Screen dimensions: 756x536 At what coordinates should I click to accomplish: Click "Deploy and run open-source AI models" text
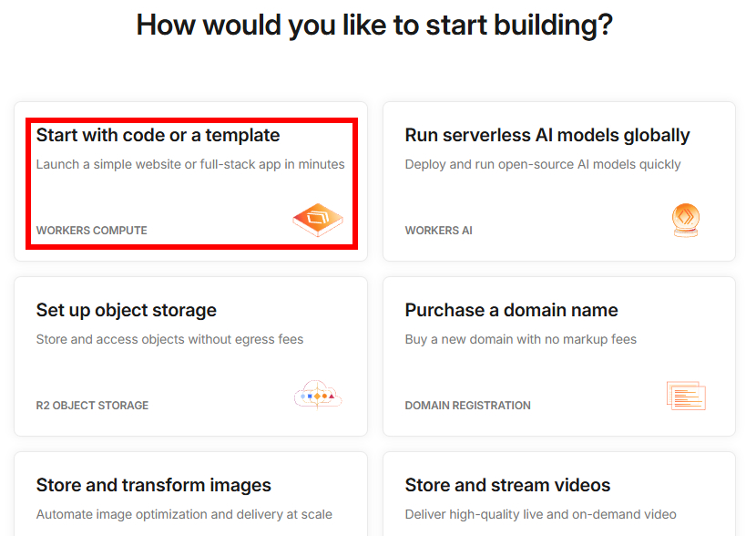point(543,165)
